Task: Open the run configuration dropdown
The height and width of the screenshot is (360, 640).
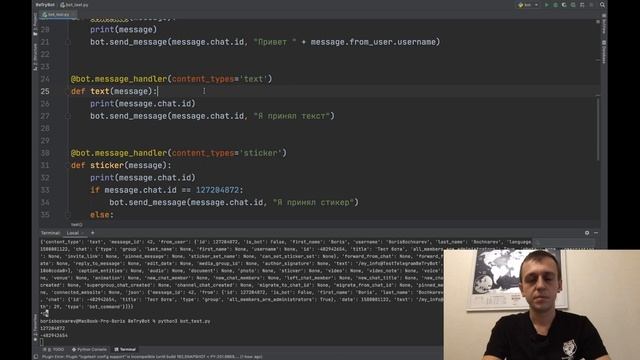Action: (x=528, y=5)
